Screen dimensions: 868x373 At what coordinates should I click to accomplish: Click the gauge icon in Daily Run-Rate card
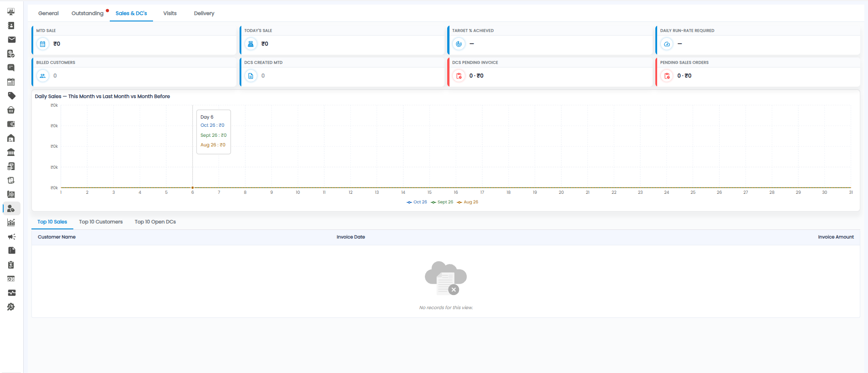[667, 44]
